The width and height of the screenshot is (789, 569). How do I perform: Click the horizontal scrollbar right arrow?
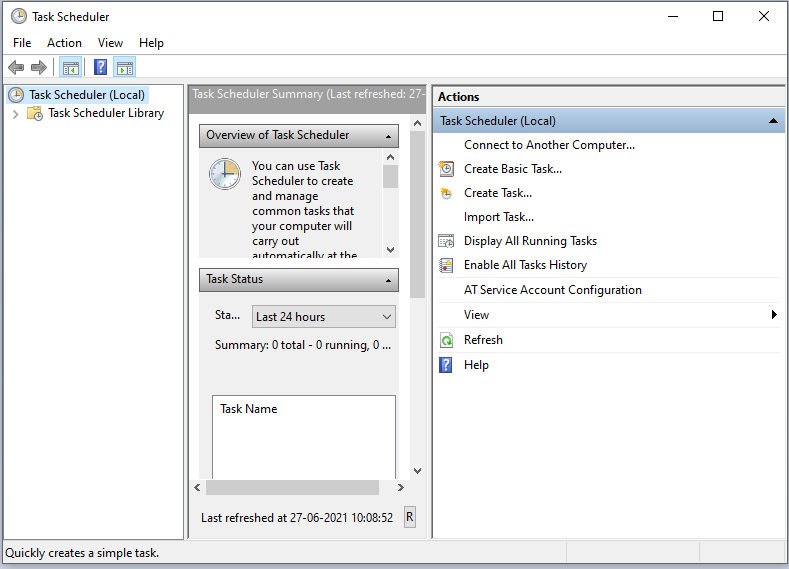[x=401, y=487]
